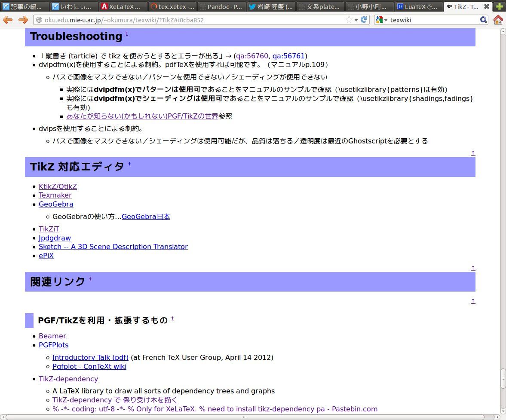Switch to the tex.xetex tab
This screenshot has height=420, width=506.
pos(172,6)
